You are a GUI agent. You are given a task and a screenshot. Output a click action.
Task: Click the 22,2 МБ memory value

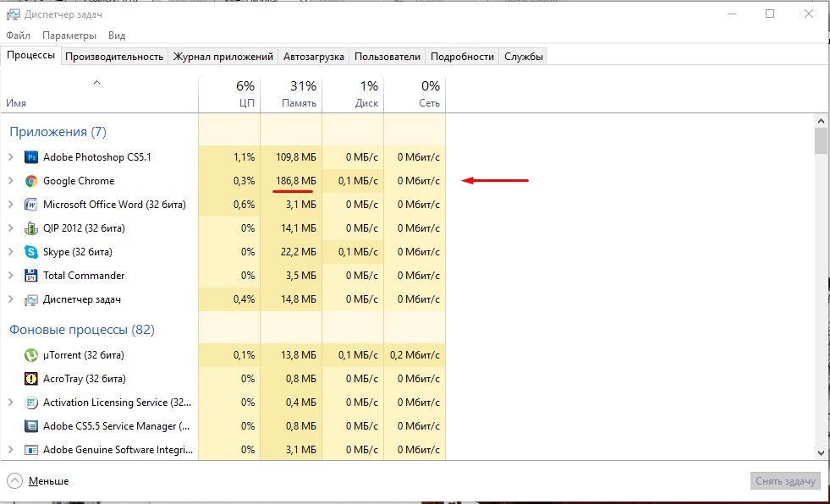(299, 252)
